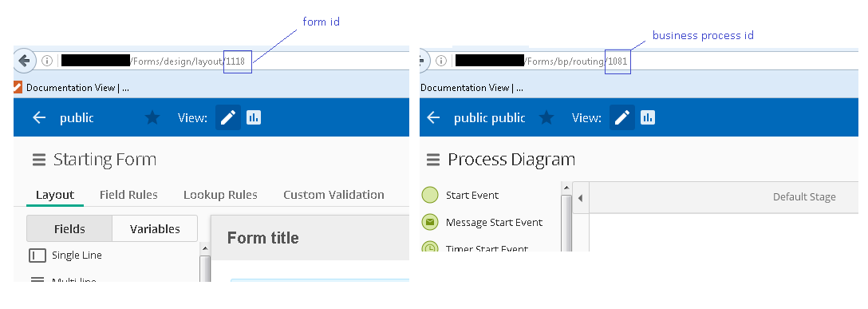Click the star next to 'public public'
This screenshot has width=868, height=309.
tap(546, 117)
